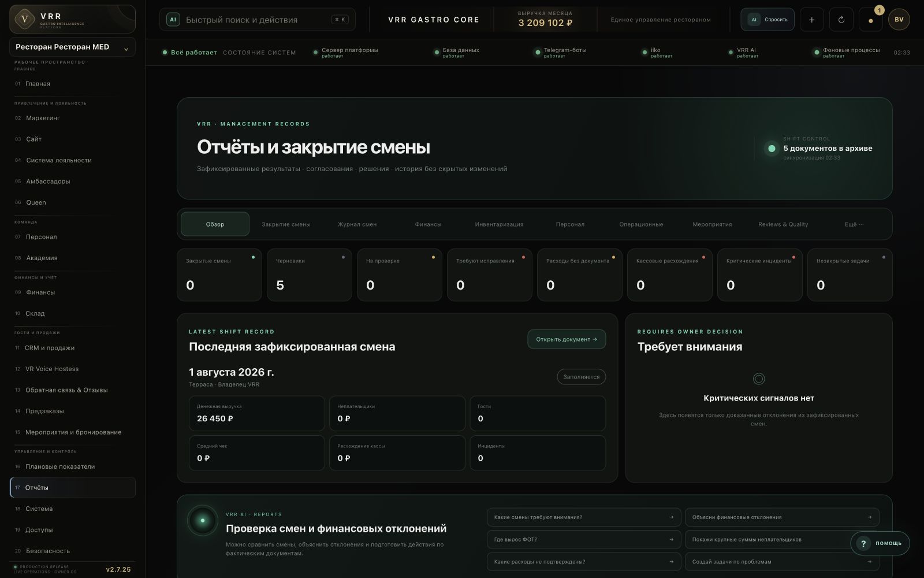Open Система лояльности in the sidebar
The width and height of the screenshot is (924, 578).
coord(72,160)
